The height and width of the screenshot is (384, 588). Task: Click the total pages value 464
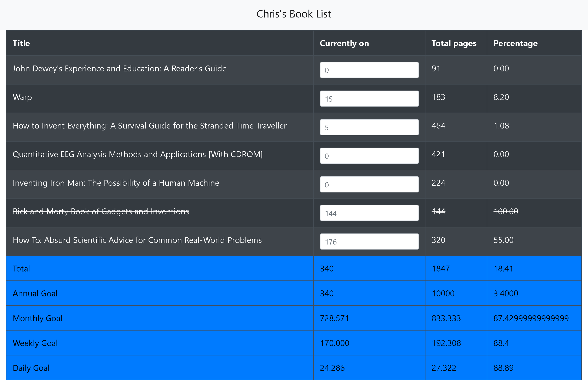438,126
